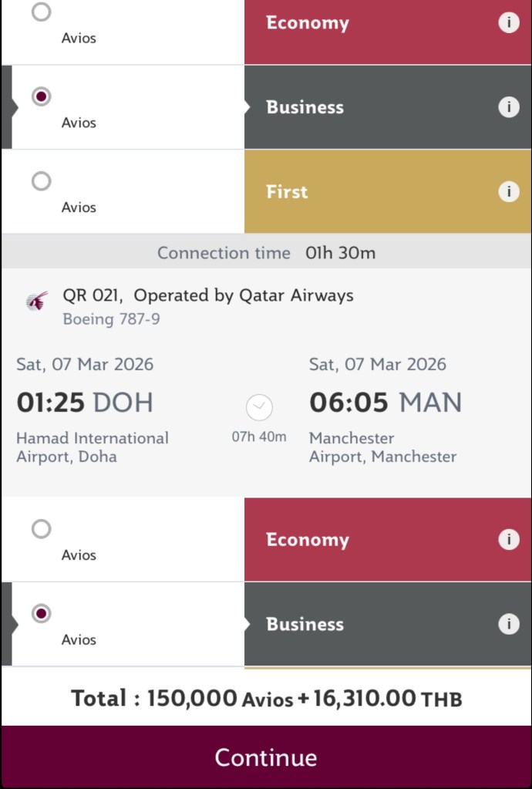Click the info icon on lower Economy row
The image size is (532, 789).
[509, 539]
